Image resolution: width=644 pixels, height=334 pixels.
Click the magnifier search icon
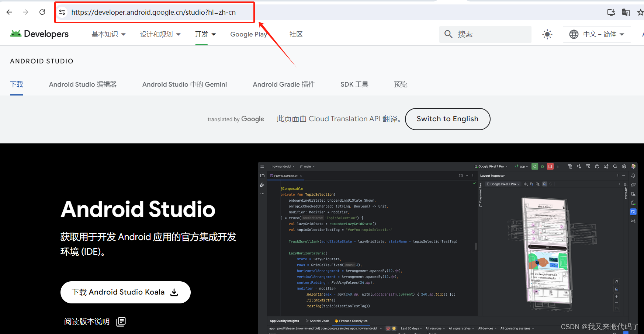448,34
